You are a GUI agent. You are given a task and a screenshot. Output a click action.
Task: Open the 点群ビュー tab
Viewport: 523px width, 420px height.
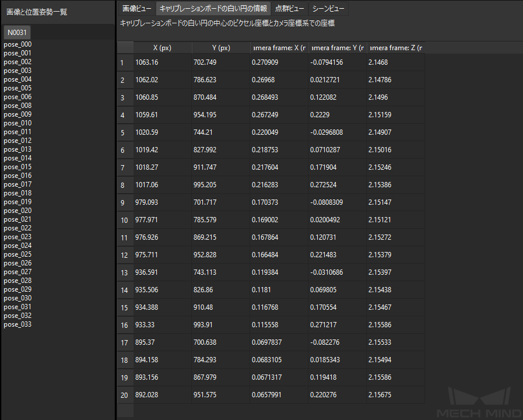(x=290, y=9)
